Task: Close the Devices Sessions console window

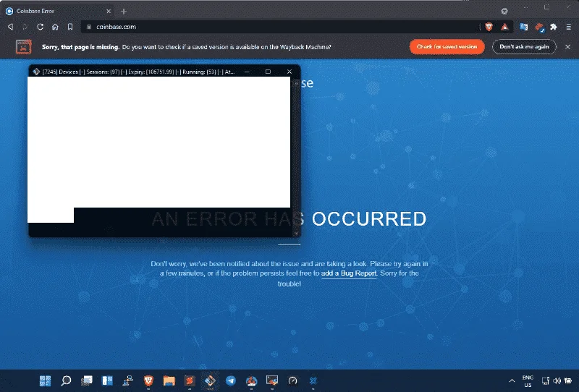Action: pos(289,72)
